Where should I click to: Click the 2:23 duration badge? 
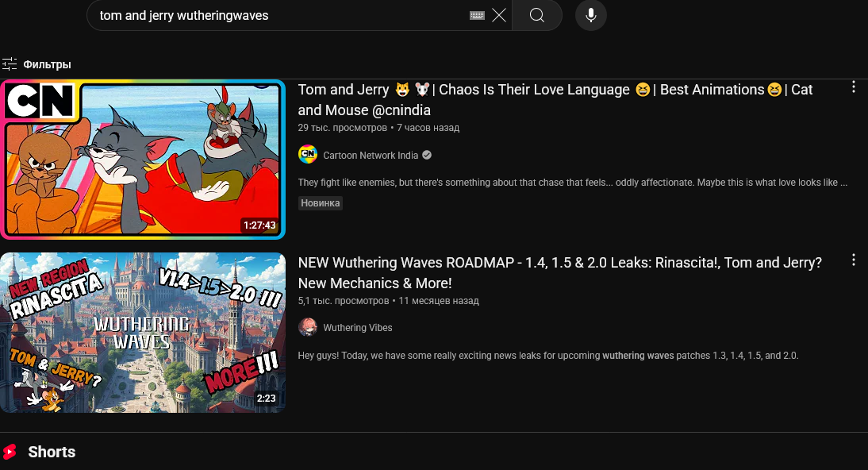coord(267,398)
